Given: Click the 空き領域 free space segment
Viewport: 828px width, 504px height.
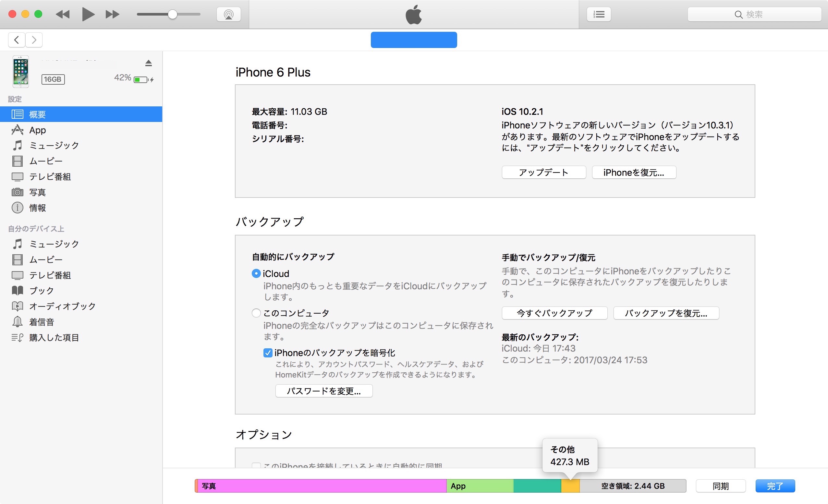Looking at the screenshot, I should pyautogui.click(x=633, y=486).
